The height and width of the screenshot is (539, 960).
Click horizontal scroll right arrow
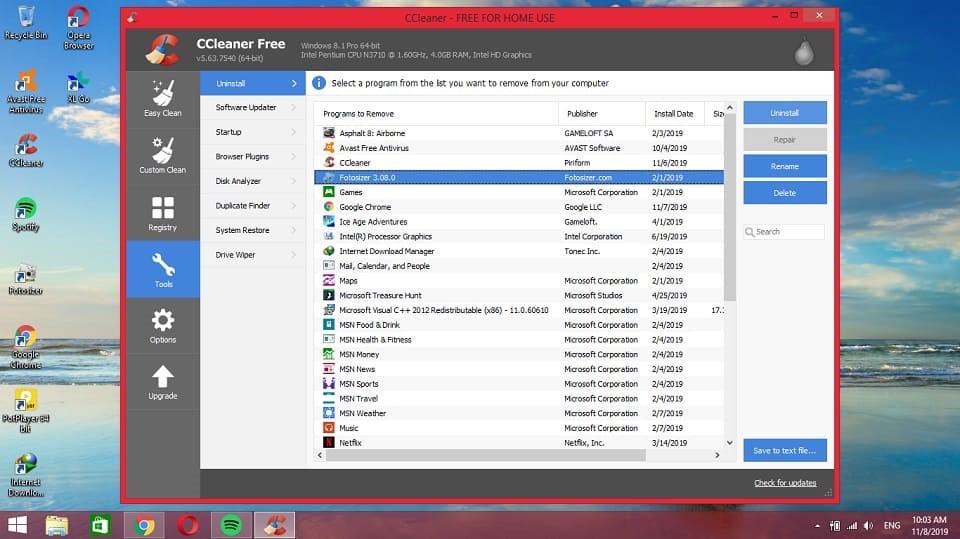click(718, 455)
